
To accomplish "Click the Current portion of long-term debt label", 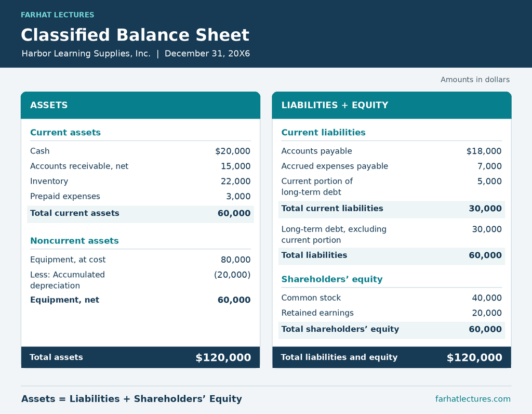I will (317, 187).
